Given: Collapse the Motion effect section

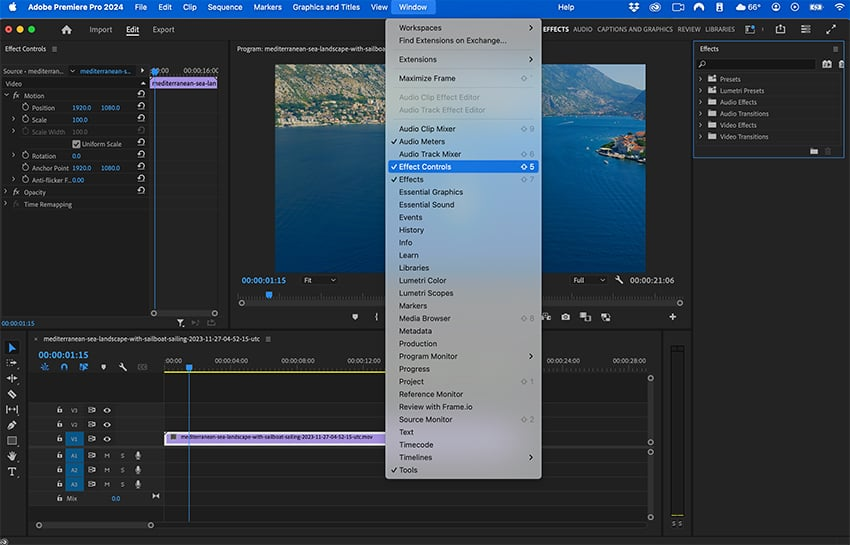Looking at the screenshot, I should 7,95.
